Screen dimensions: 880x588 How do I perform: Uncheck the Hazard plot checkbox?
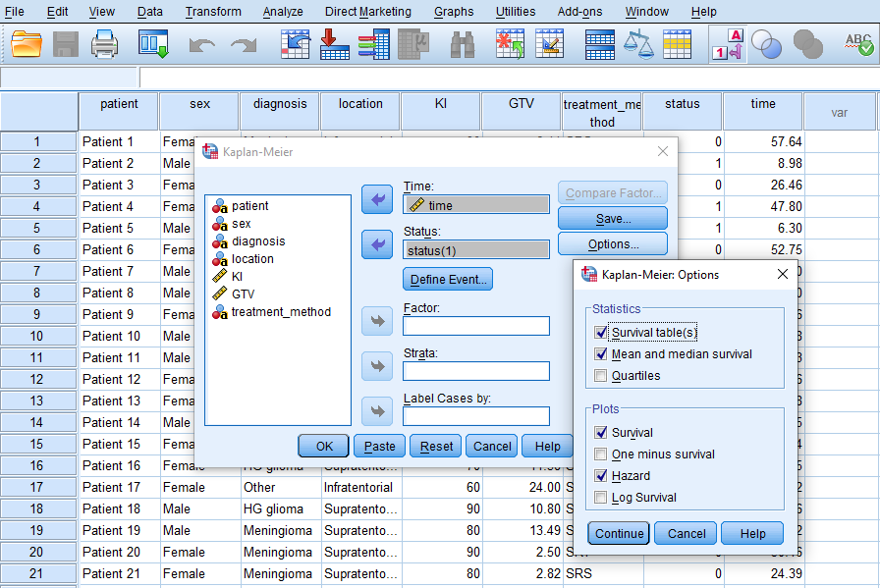click(x=600, y=476)
